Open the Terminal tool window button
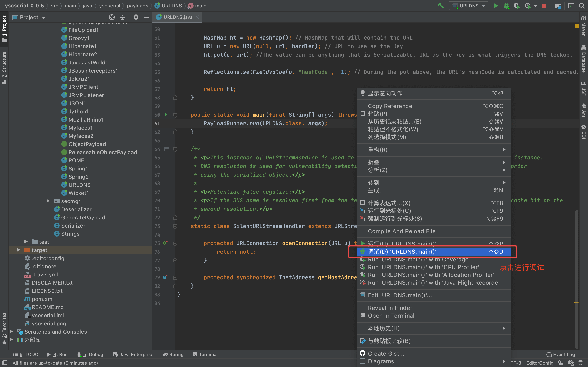The width and height of the screenshot is (588, 367). [205, 354]
